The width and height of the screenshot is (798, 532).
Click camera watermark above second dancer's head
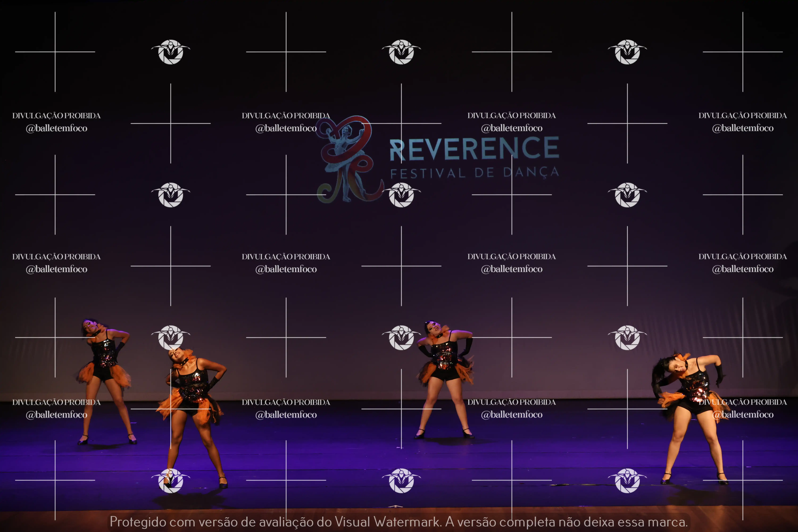coord(171,337)
